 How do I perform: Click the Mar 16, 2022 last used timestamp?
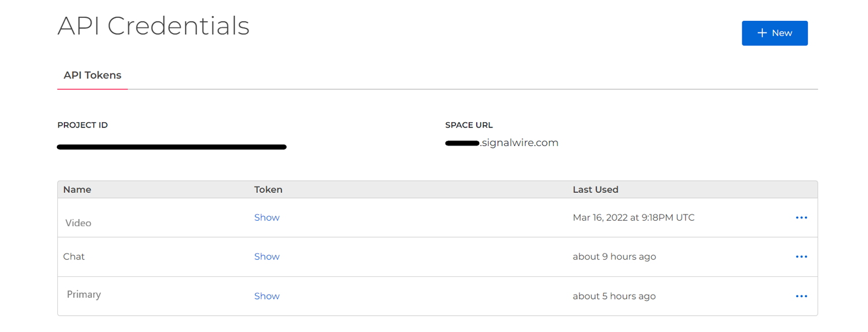point(633,218)
